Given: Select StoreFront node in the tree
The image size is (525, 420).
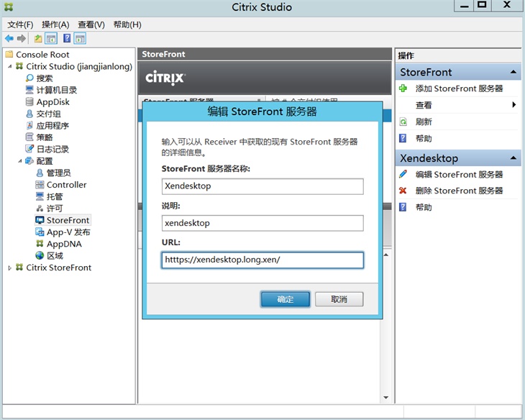Looking at the screenshot, I should (x=68, y=220).
